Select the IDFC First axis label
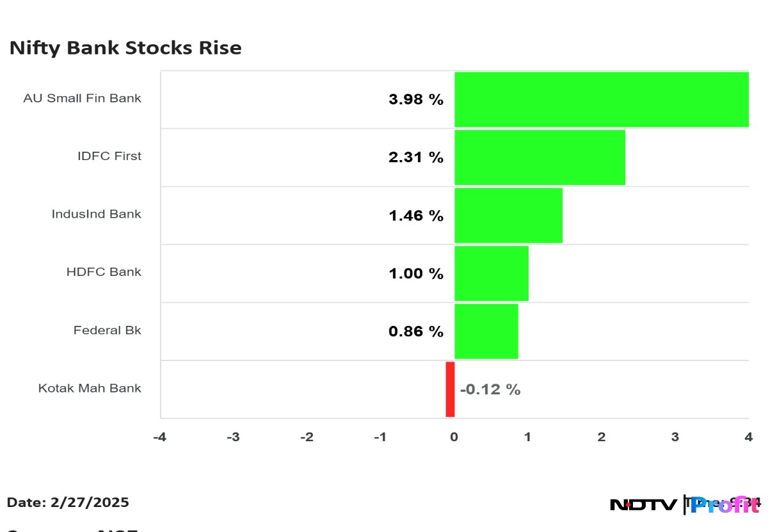The width and height of the screenshot is (768, 532). tap(109, 156)
